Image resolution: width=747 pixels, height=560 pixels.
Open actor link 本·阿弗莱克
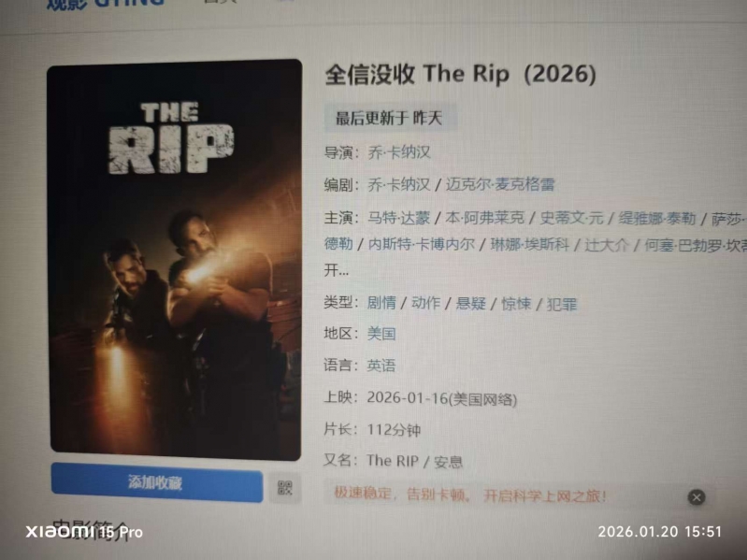coord(484,218)
